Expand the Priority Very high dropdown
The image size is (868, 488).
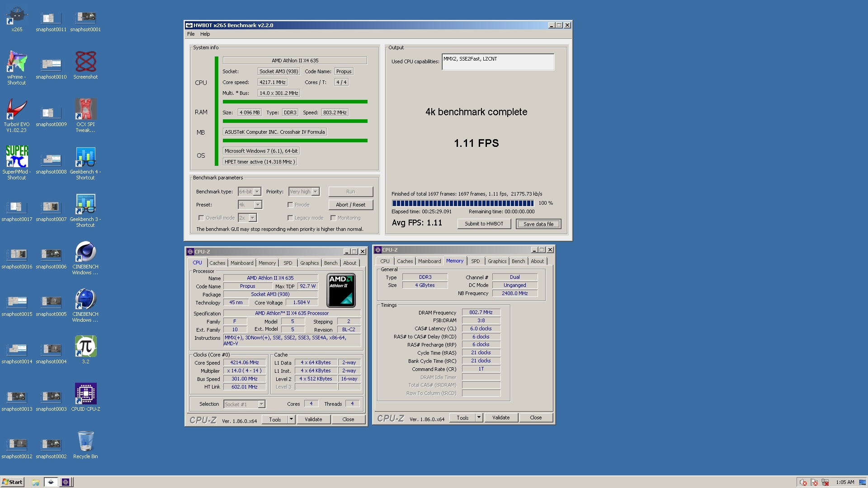(x=316, y=192)
